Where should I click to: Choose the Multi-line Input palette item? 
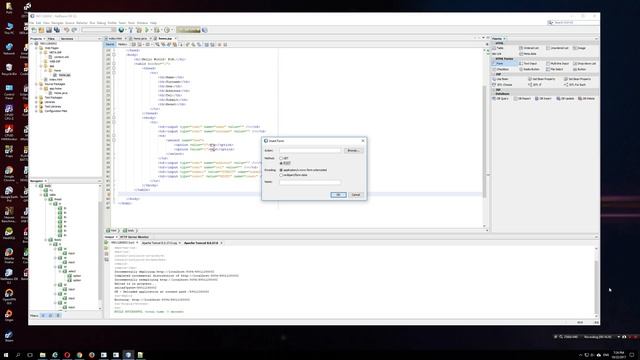click(x=558, y=64)
